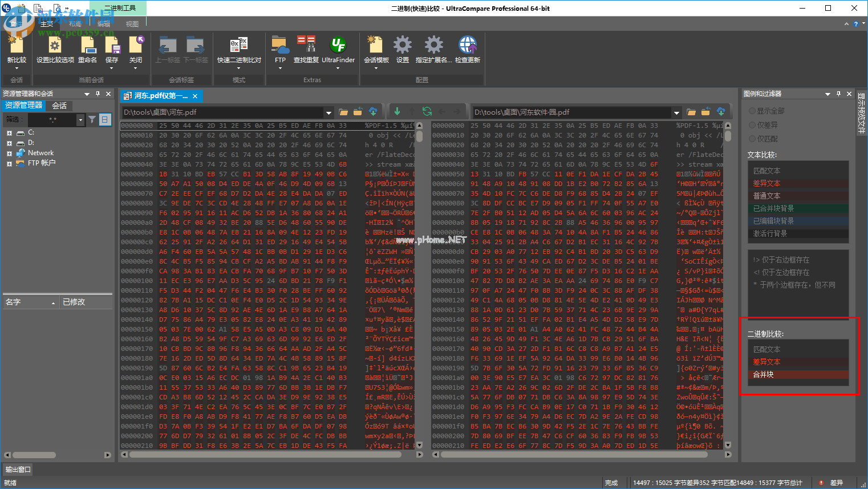
Task: Close the 河东.pdf document tab
Action: point(195,96)
